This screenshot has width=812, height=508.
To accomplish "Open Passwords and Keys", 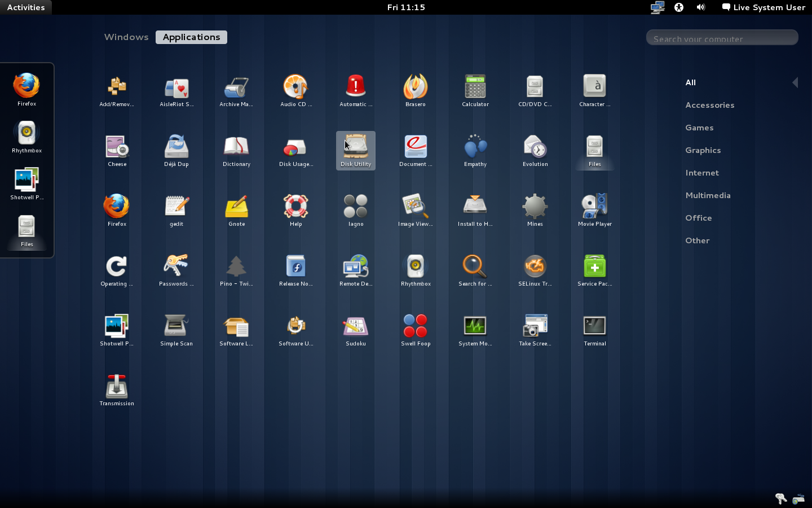I will click(x=176, y=271).
